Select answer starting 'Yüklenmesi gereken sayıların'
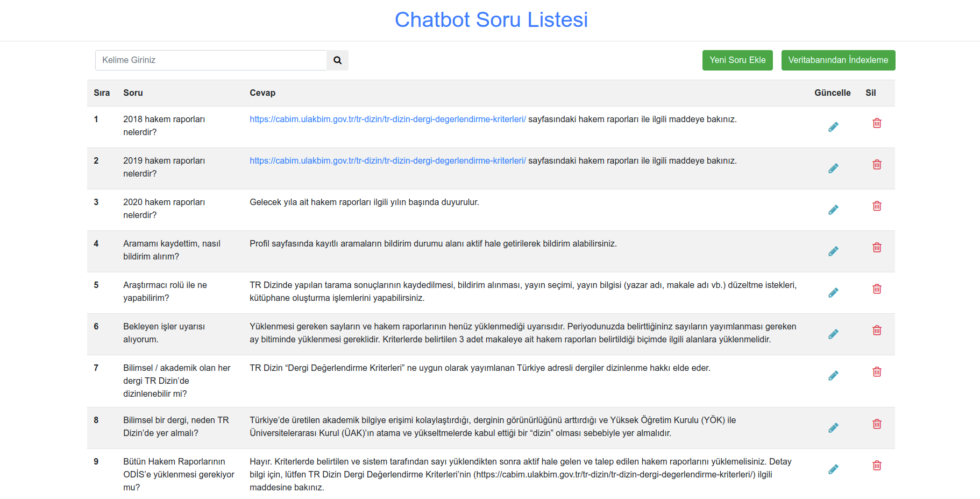This screenshot has height=499, width=980. click(523, 333)
